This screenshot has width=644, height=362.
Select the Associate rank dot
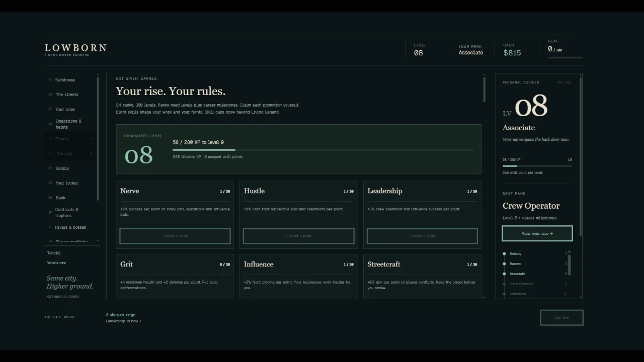pos(504,274)
